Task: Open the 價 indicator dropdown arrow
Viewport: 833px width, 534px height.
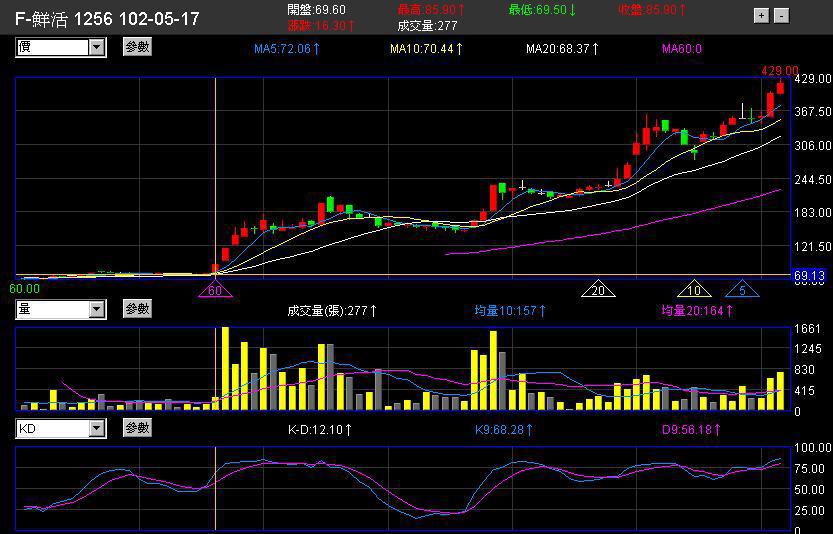Action: pos(96,47)
